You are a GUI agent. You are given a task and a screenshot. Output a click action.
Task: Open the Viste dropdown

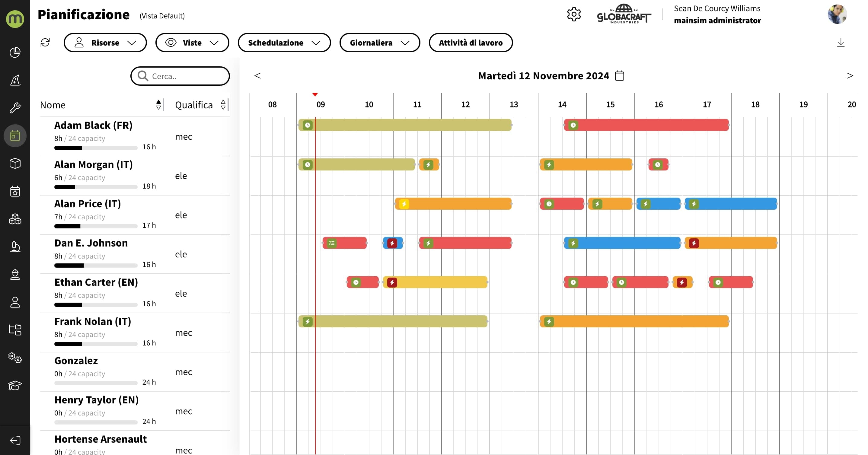click(192, 43)
